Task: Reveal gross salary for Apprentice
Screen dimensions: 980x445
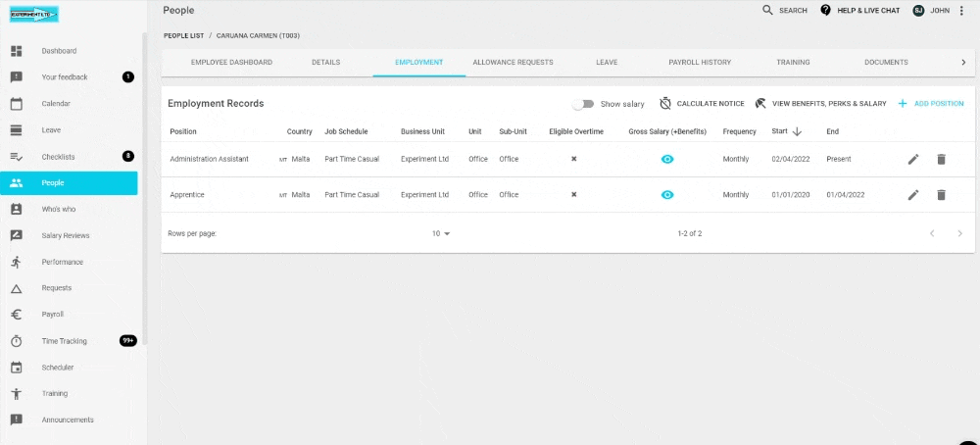Action: pos(666,195)
